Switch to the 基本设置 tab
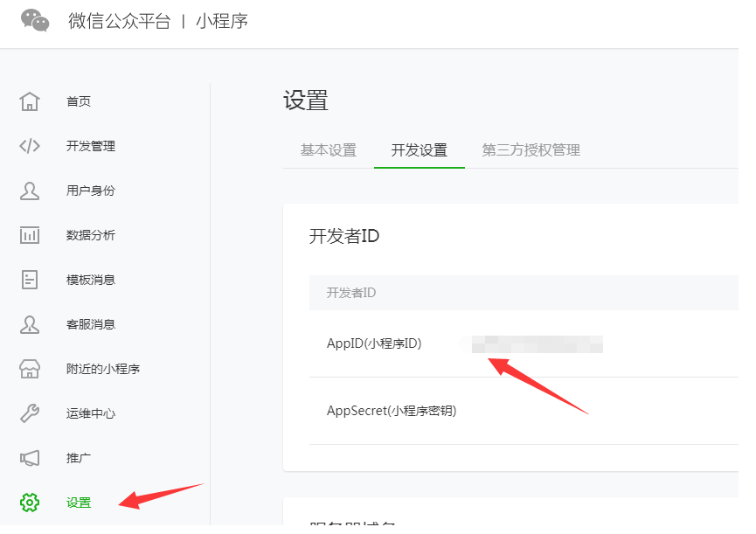Image resolution: width=756 pixels, height=534 pixels. pyautogui.click(x=329, y=149)
